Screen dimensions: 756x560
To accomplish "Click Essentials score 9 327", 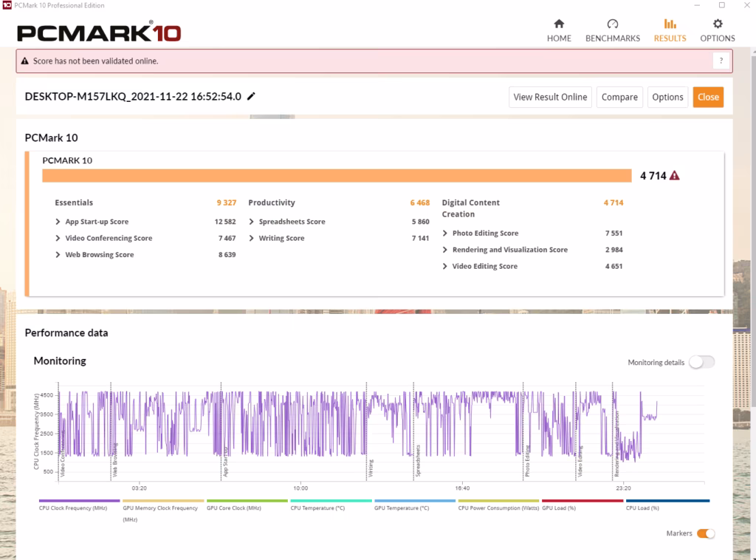I will tap(226, 203).
